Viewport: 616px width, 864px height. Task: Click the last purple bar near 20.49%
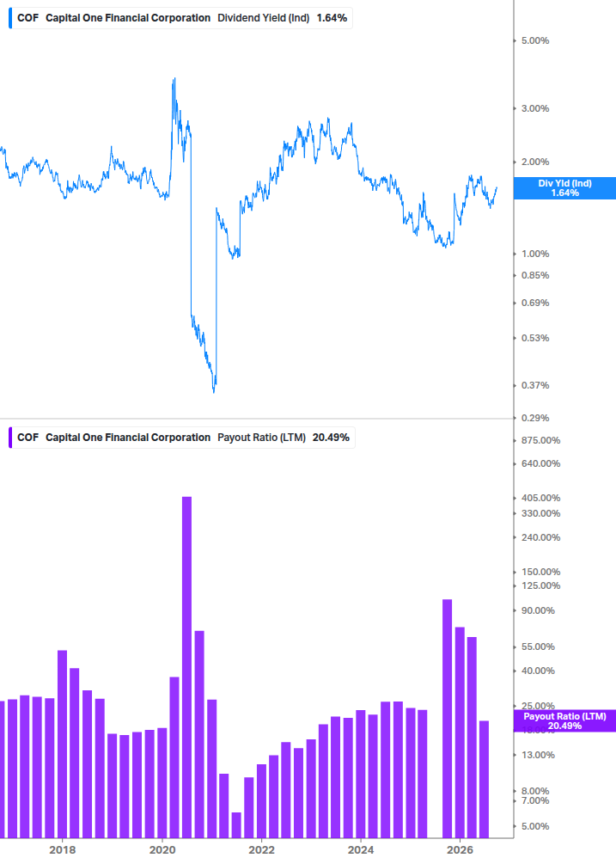(x=484, y=779)
